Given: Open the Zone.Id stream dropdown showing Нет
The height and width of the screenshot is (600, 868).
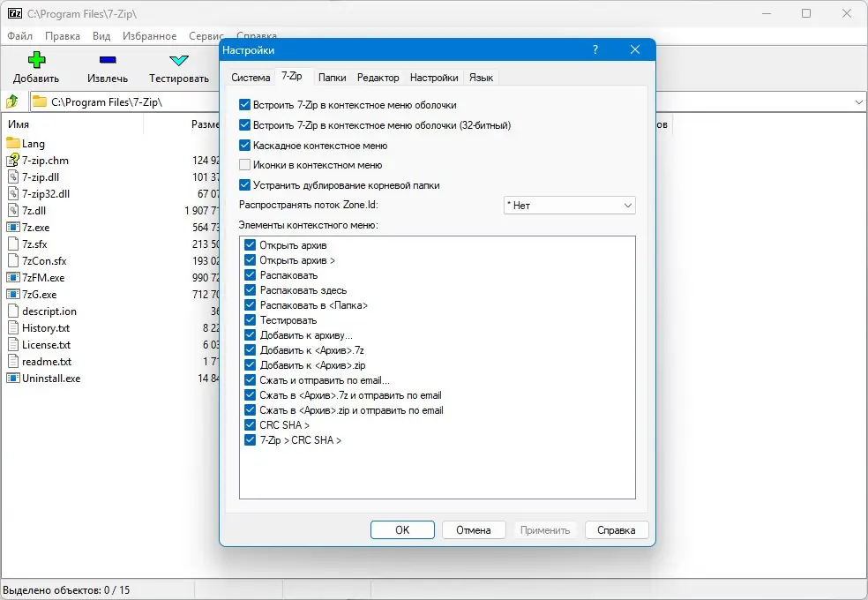Looking at the screenshot, I should [x=570, y=206].
